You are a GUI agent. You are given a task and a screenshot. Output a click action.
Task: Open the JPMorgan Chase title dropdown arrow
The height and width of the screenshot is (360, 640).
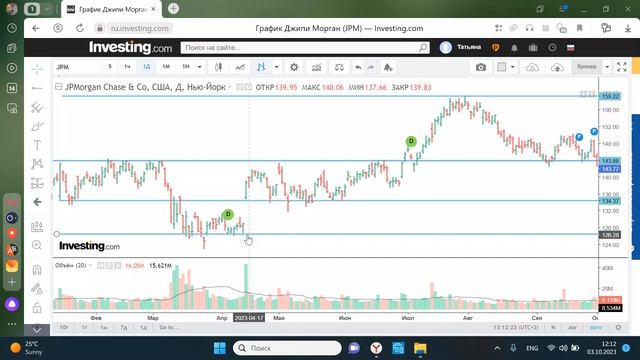pyautogui.click(x=230, y=87)
